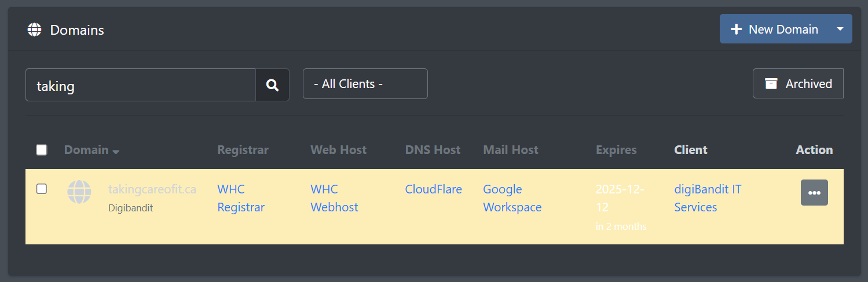Toggle the select-all checkbox in header

tap(42, 150)
